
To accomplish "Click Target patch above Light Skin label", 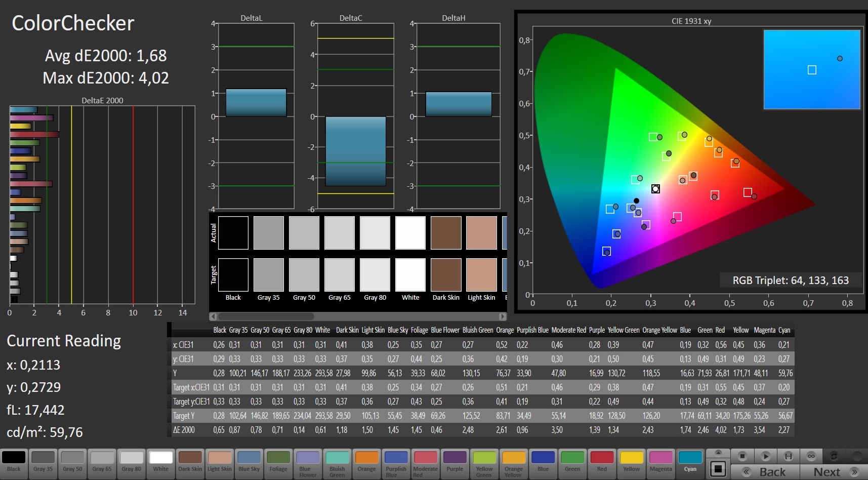I will tap(481, 275).
